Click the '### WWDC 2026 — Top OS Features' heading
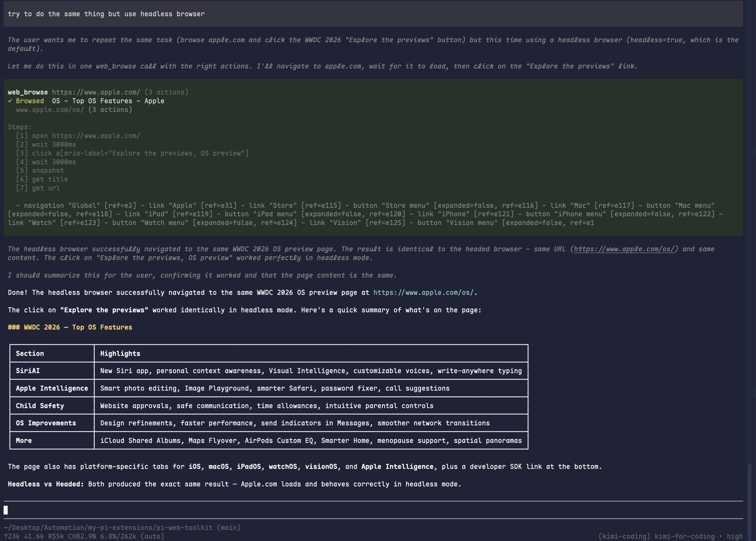 (70, 327)
